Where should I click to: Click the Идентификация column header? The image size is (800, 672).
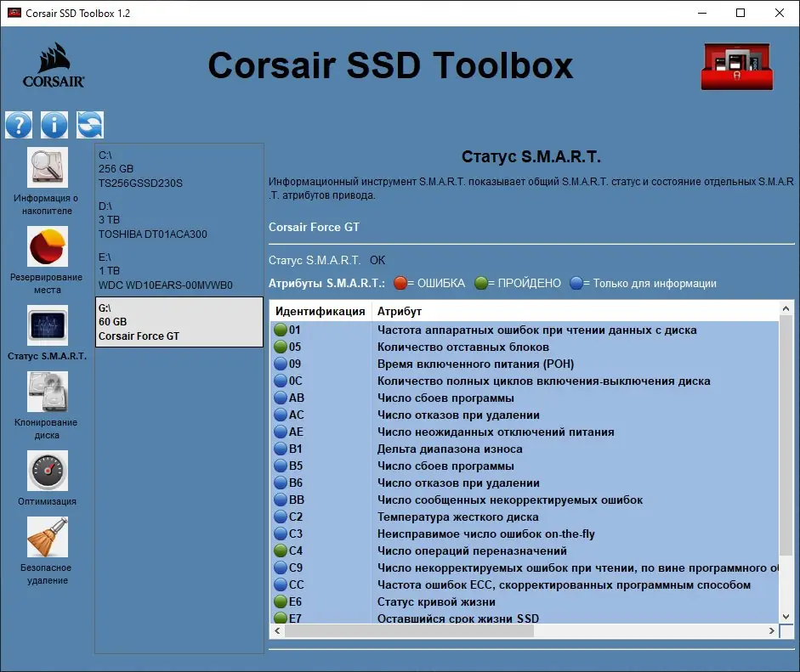[321, 311]
